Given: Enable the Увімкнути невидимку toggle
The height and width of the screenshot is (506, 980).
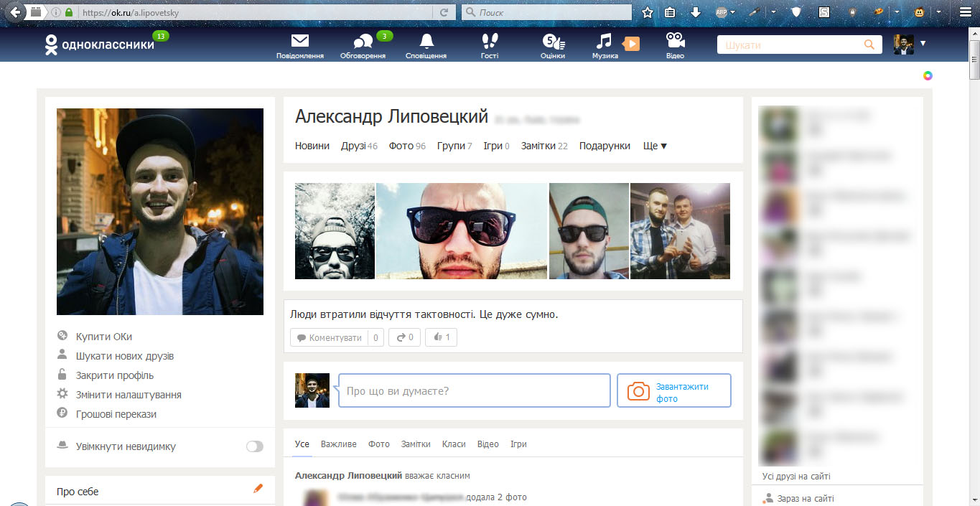Looking at the screenshot, I should 254,446.
